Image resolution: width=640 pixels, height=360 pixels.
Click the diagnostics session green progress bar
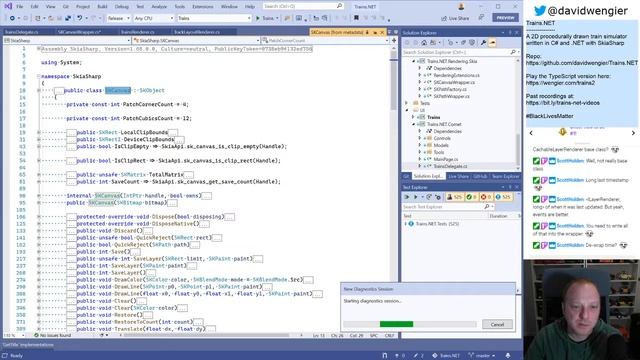(396, 324)
